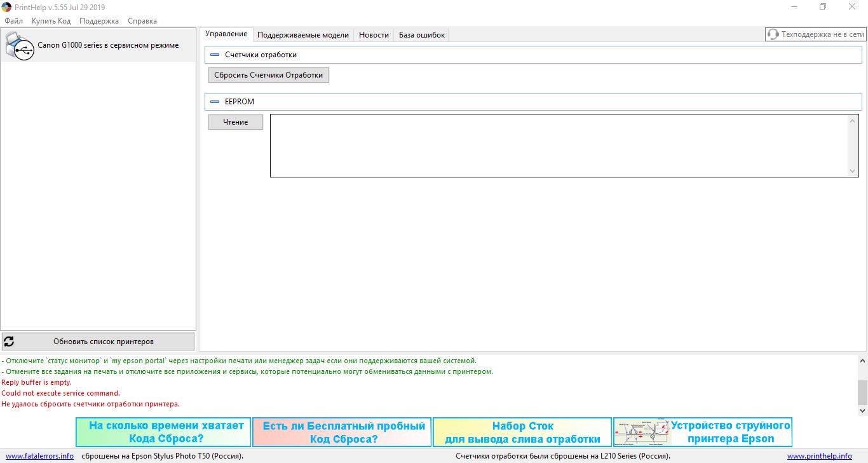Select the green 'Отмените все задания' log line
Viewport: 868px width, 463px height.
[247, 371]
